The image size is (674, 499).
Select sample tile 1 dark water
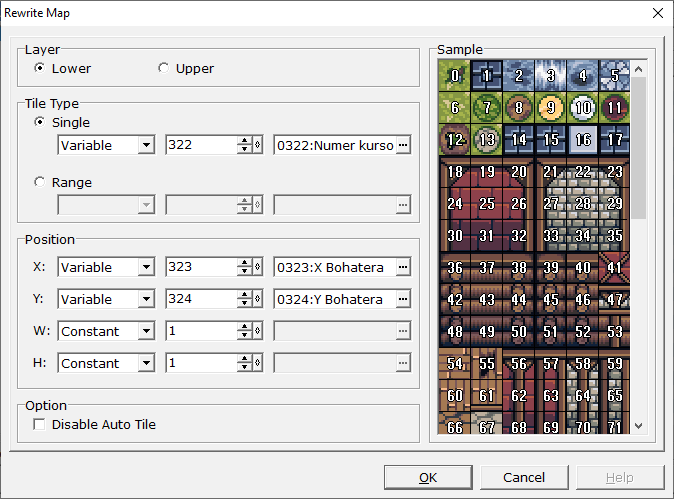[487, 76]
